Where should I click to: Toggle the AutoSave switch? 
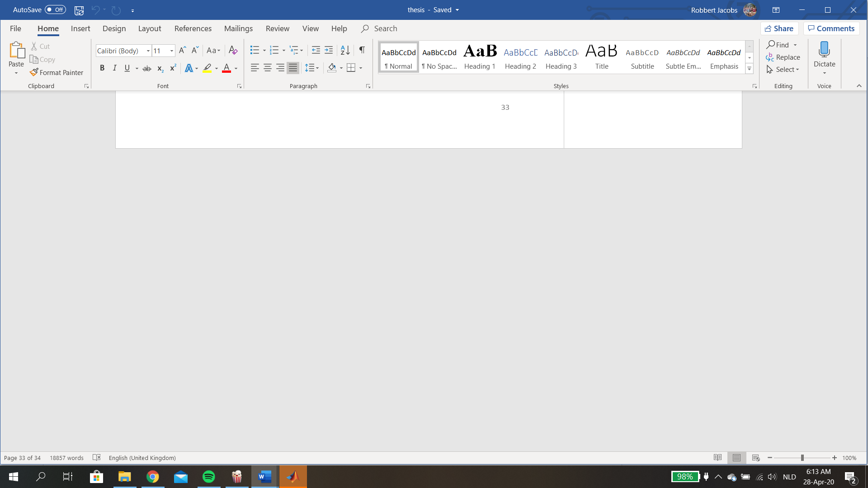pyautogui.click(x=55, y=9)
